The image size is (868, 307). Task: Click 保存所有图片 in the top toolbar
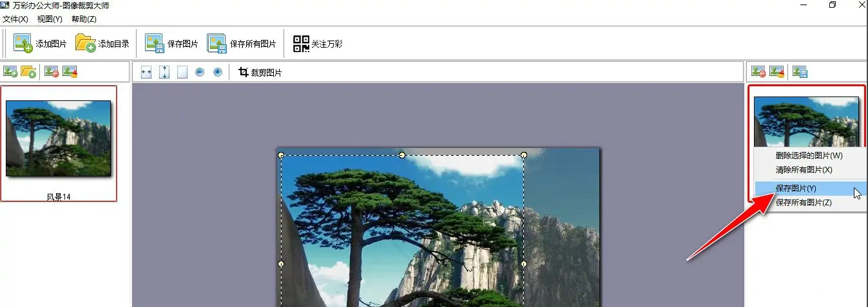coord(242,44)
